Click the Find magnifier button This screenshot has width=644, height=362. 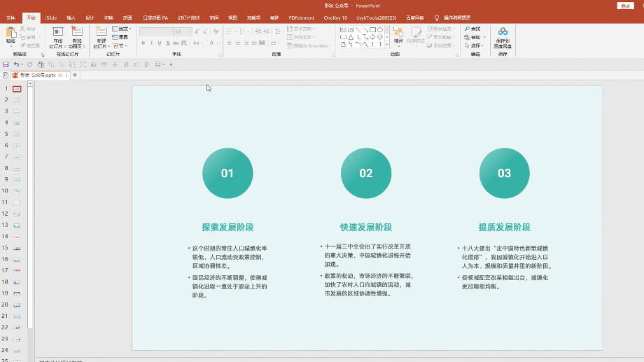pyautogui.click(x=472, y=29)
